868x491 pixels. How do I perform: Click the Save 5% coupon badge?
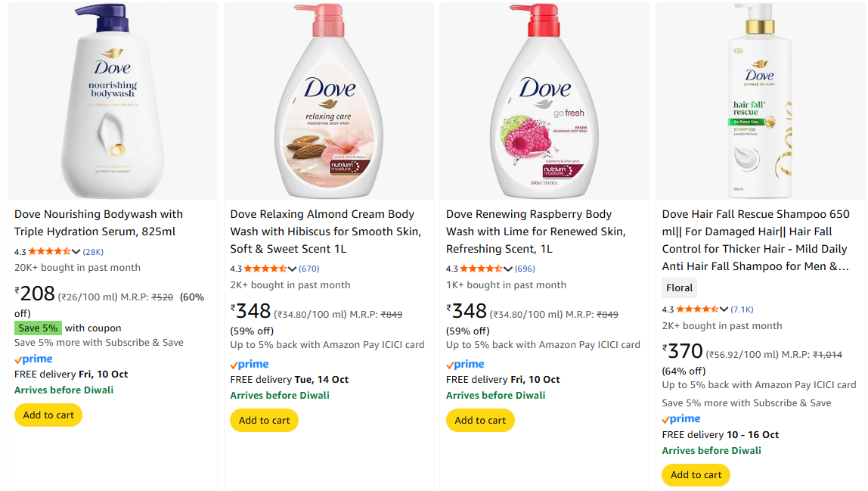pyautogui.click(x=38, y=328)
